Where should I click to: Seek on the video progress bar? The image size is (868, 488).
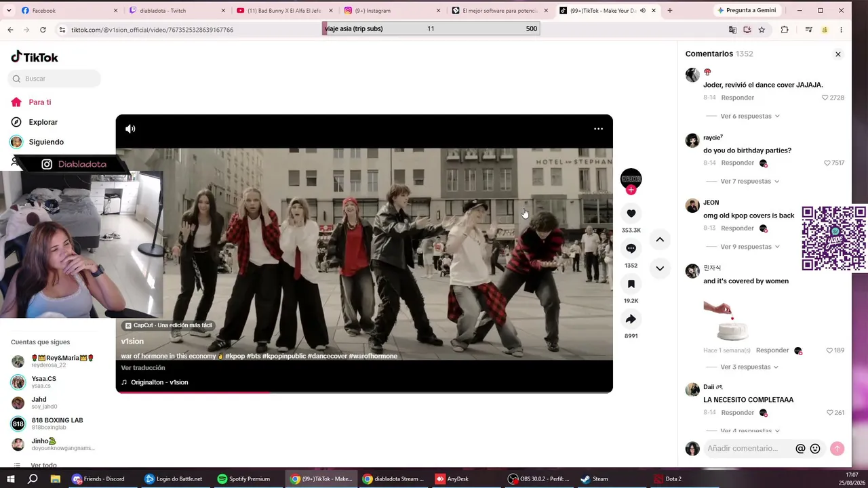click(x=364, y=392)
